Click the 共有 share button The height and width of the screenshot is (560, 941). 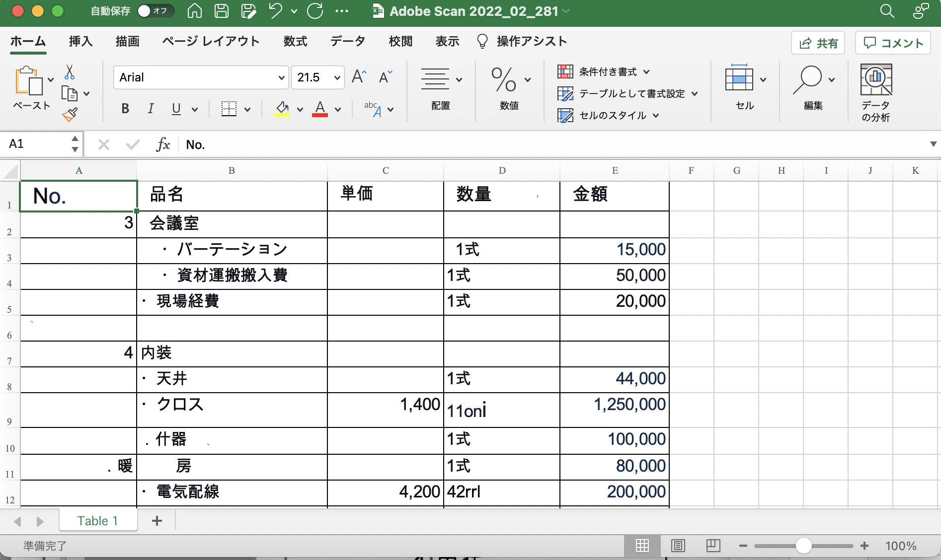818,43
